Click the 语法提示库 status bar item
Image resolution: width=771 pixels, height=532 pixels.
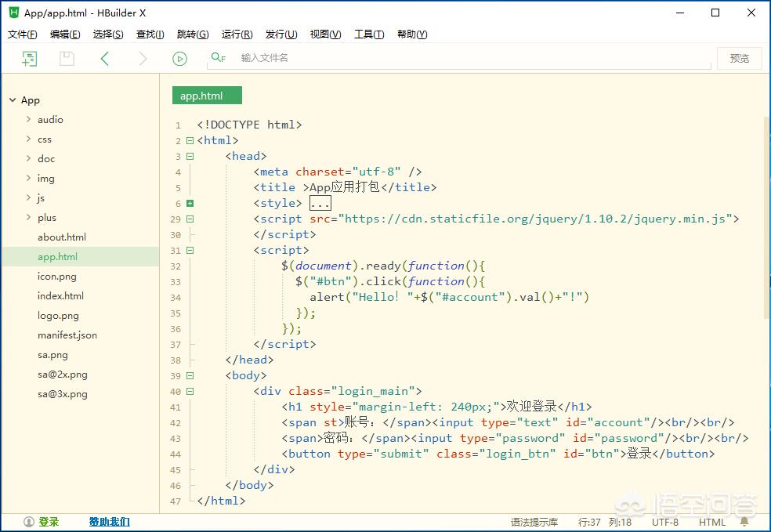point(534,522)
